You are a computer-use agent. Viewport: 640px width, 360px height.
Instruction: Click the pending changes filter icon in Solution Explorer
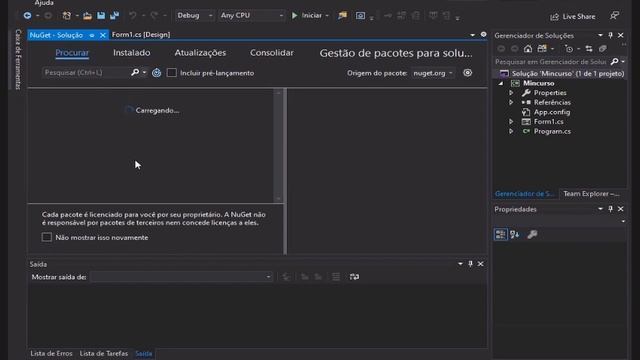(x=569, y=49)
